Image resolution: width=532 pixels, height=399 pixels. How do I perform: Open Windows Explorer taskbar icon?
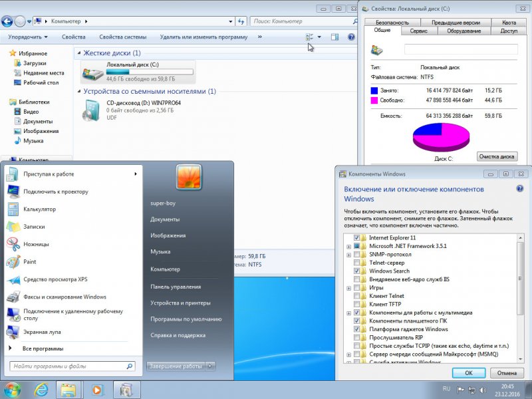(68, 390)
